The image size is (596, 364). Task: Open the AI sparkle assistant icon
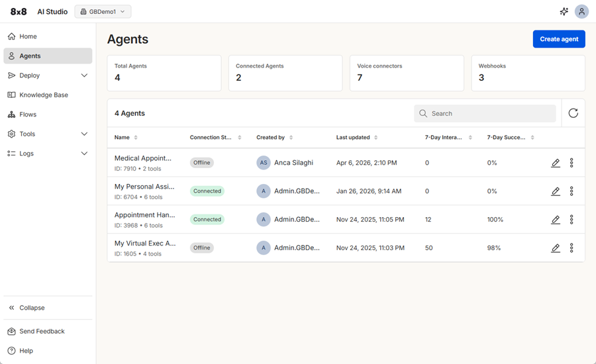tap(564, 12)
